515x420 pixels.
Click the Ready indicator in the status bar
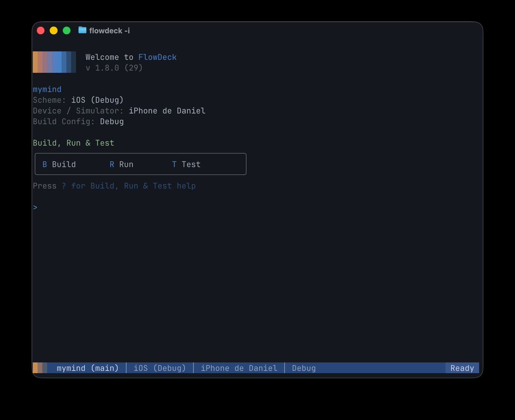tap(462, 368)
